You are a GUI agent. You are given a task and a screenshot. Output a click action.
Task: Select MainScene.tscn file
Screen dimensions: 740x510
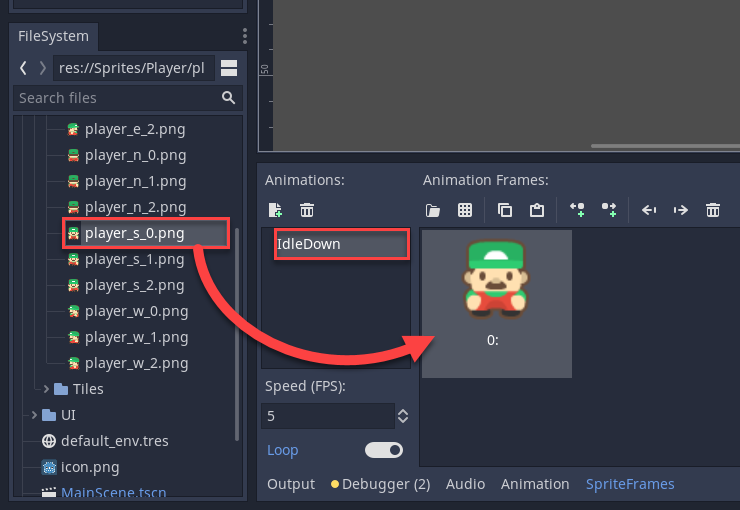click(104, 492)
